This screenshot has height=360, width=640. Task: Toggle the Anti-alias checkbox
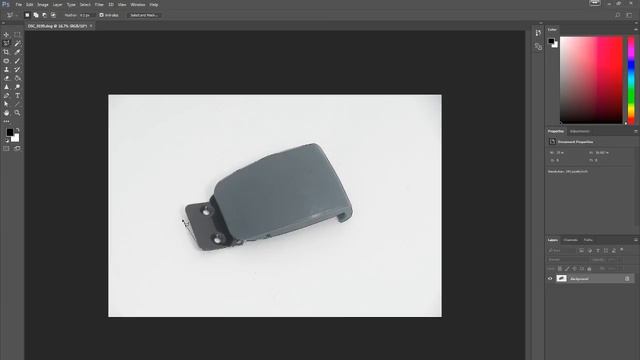coord(102,15)
